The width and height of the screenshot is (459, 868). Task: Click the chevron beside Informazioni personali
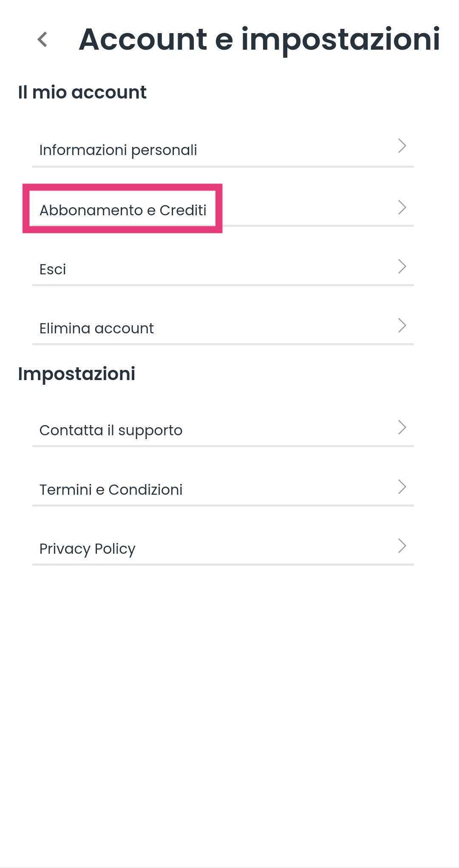click(402, 146)
